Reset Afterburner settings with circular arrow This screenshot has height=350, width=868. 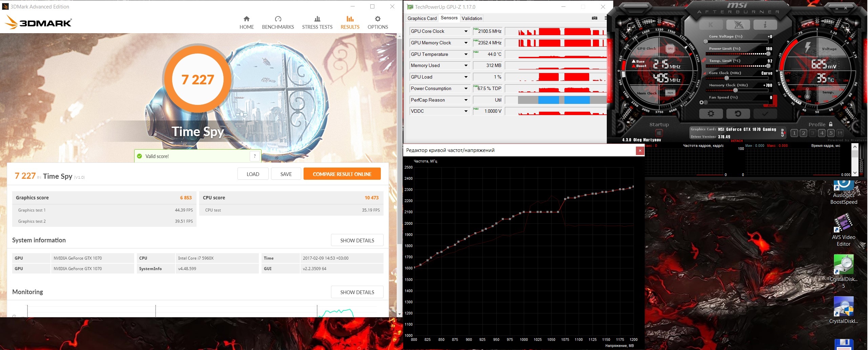(738, 114)
